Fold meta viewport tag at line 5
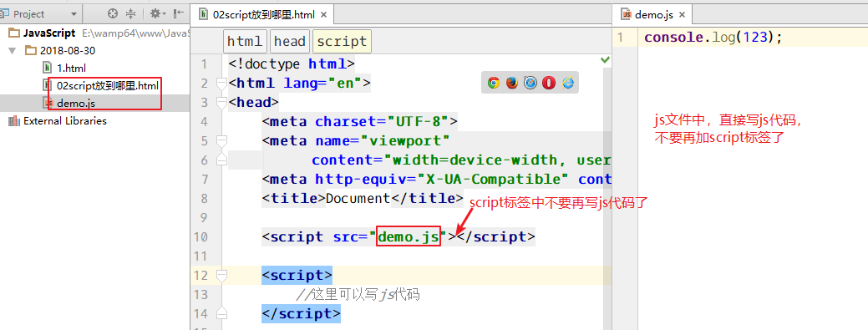Screen dimensions: 868x330 pyautogui.click(x=221, y=140)
